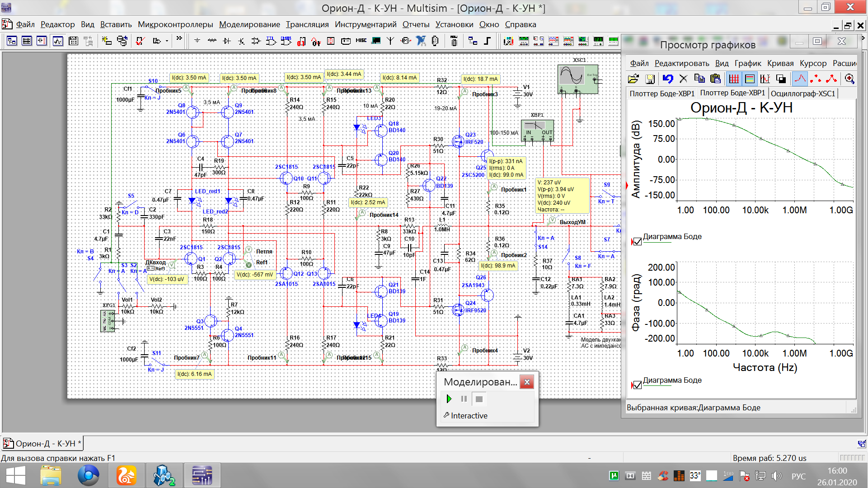The image size is (868, 488).
Task: Open the Postprocessor toolbar icon
Action: 73,41
